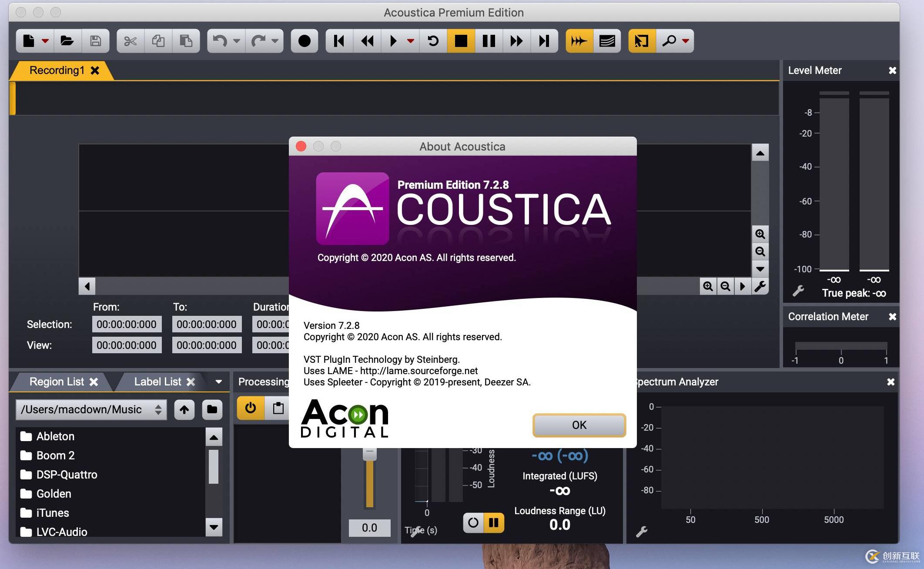Toggle the spectrogram view mode

607,41
